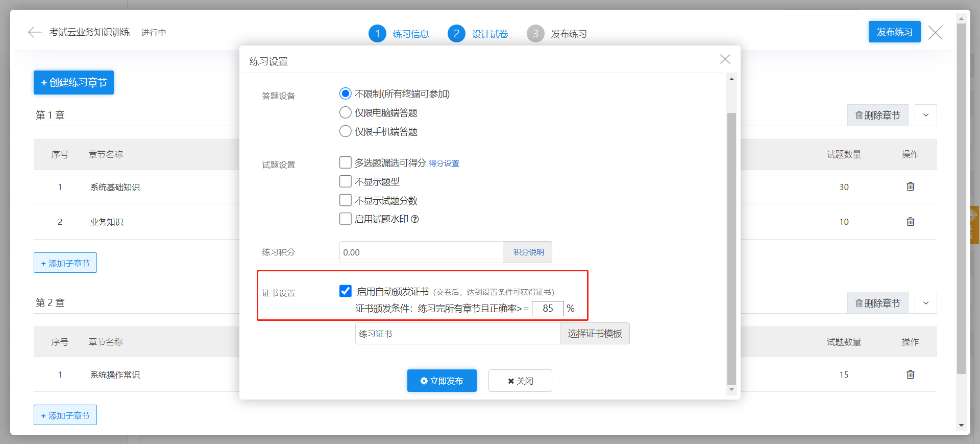Expand dropdown next to 删除章节 in chapter 2

point(925,303)
